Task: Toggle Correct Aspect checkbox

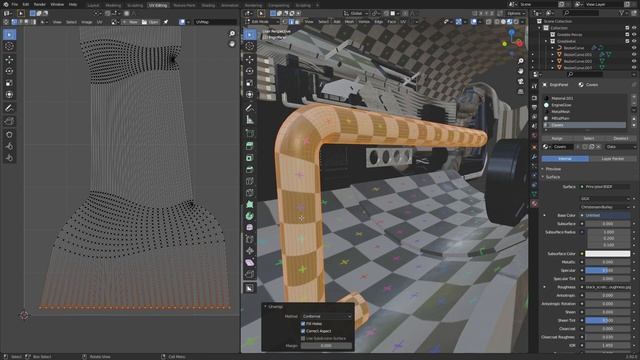Action: pyautogui.click(x=303, y=331)
